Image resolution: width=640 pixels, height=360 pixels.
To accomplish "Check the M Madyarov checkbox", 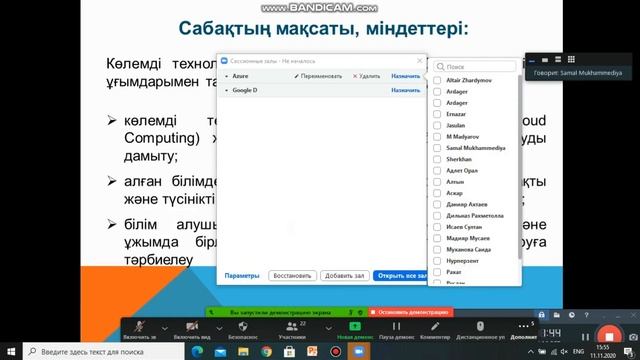I will [437, 137].
